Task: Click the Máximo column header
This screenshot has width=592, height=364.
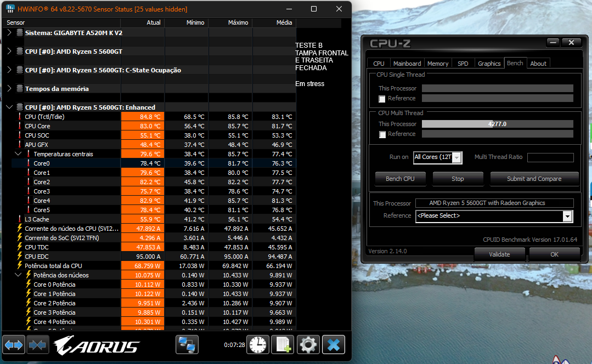Action: pyautogui.click(x=230, y=22)
